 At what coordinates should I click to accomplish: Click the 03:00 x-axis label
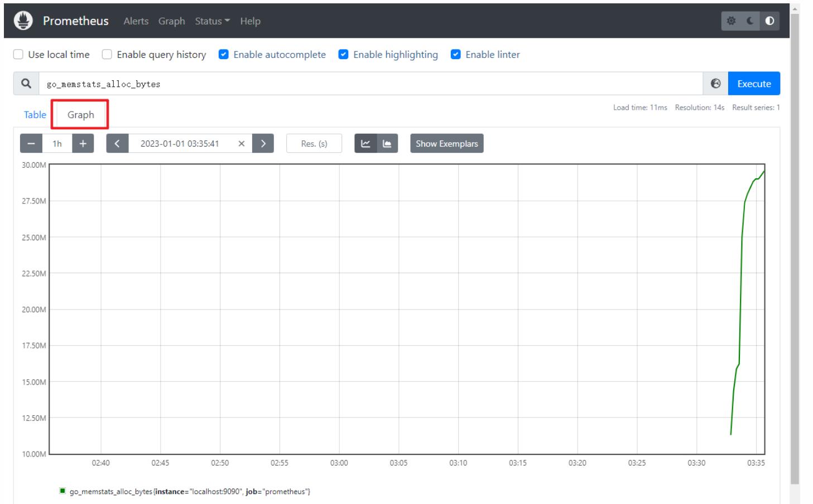pos(339,463)
